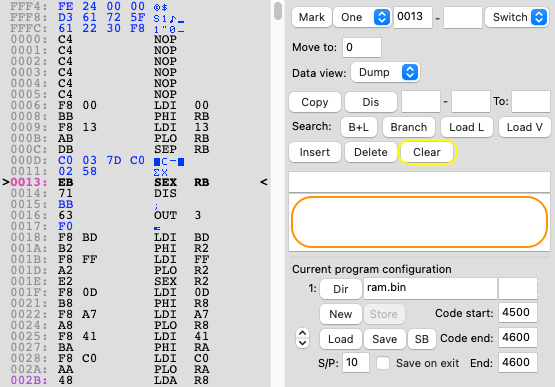Click the SB button
555x387 pixels.
click(422, 339)
